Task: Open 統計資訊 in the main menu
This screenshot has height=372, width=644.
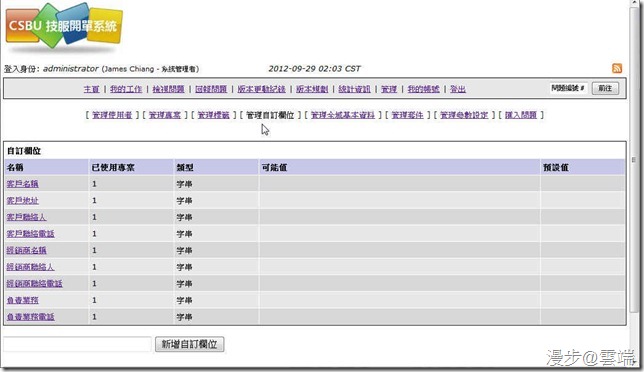Action: 354,89
